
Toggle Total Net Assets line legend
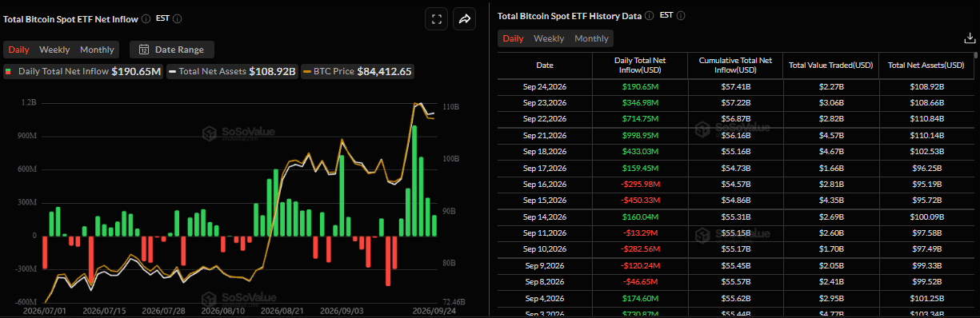(232, 71)
